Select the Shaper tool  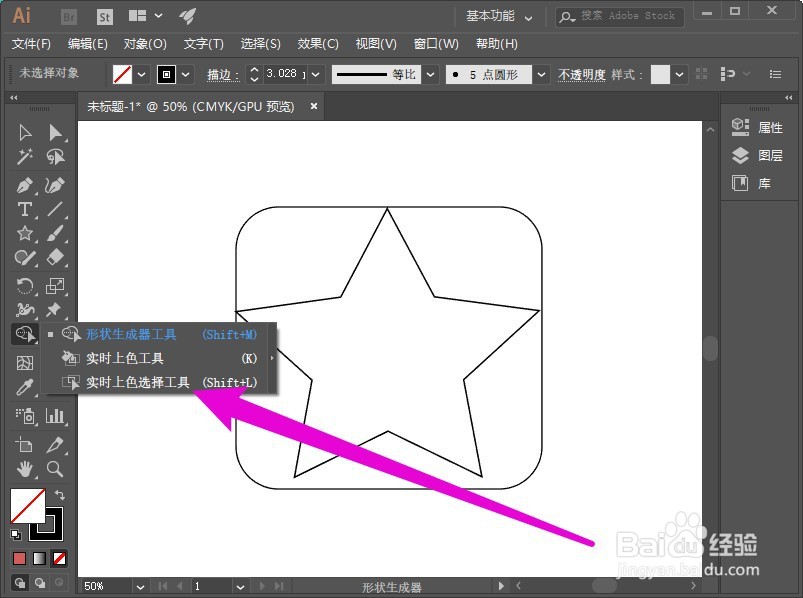click(x=25, y=257)
